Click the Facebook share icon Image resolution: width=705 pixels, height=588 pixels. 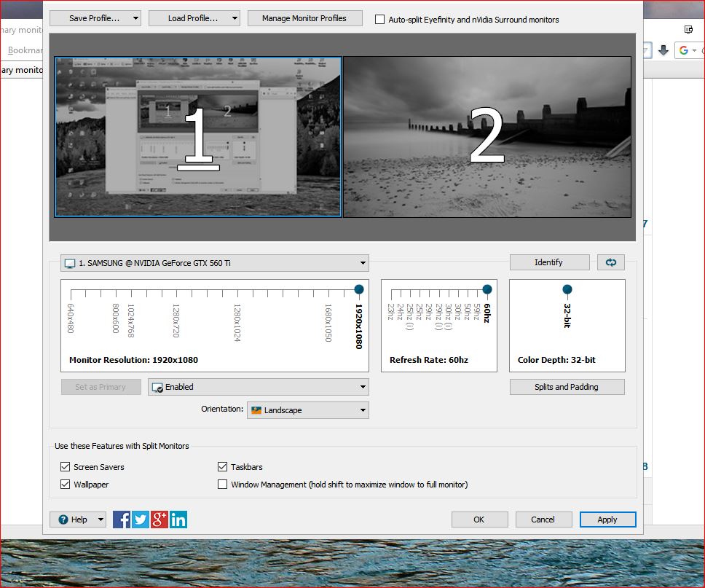tap(122, 520)
